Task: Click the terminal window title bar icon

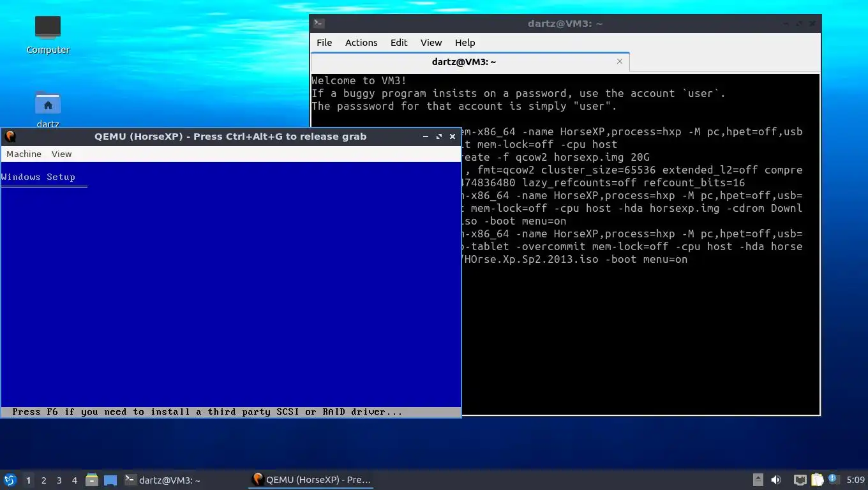Action: coord(319,24)
